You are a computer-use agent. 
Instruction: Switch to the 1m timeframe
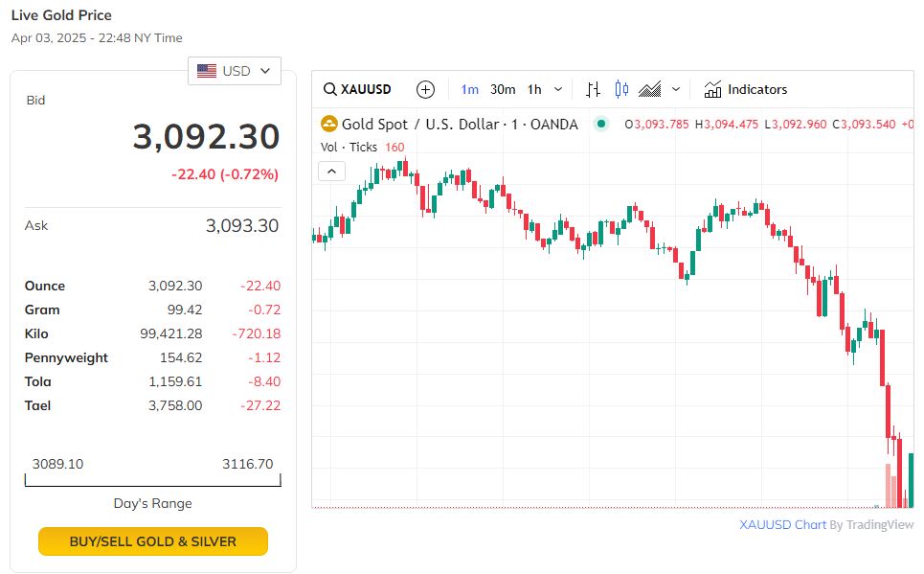(x=469, y=89)
